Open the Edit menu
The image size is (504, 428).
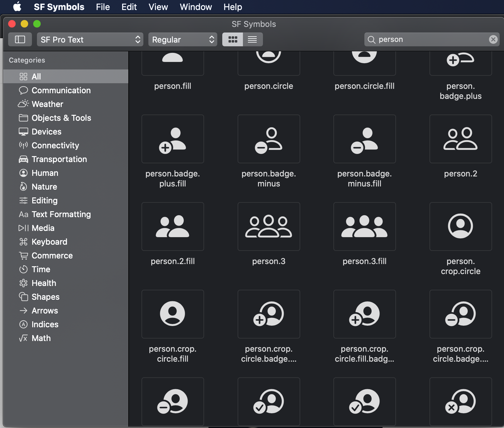coord(129,7)
